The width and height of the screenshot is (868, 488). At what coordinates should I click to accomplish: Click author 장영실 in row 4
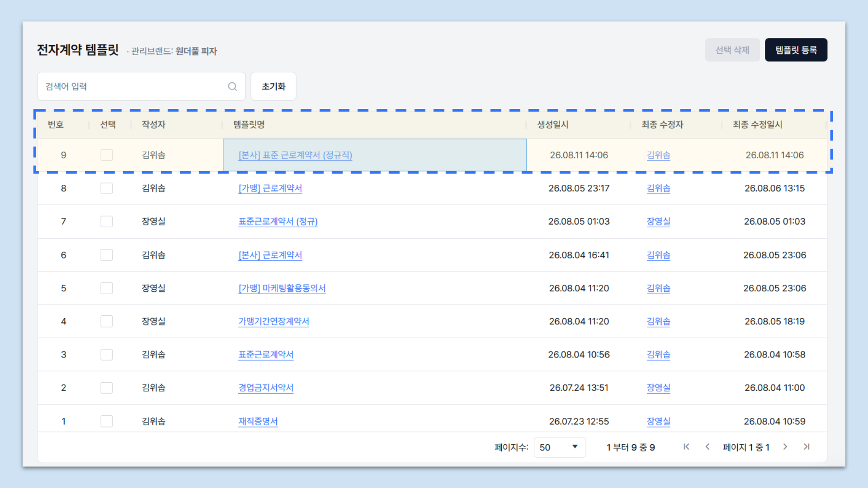pyautogui.click(x=154, y=321)
